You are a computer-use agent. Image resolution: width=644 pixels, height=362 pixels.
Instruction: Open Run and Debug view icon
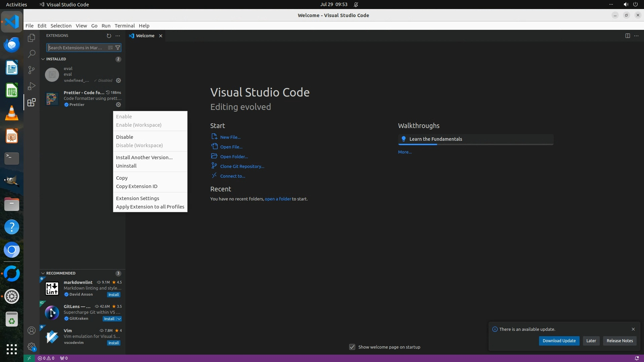[x=31, y=86]
